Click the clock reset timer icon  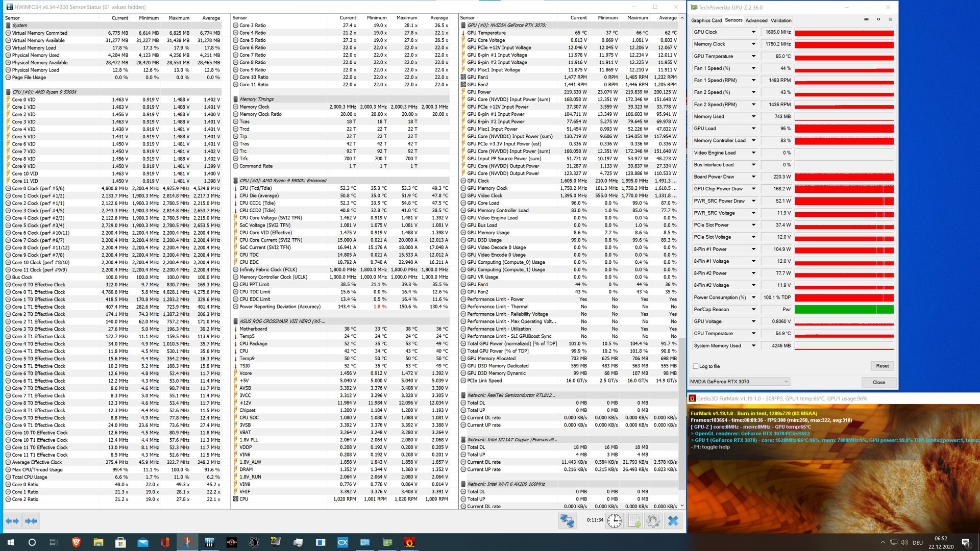point(615,521)
